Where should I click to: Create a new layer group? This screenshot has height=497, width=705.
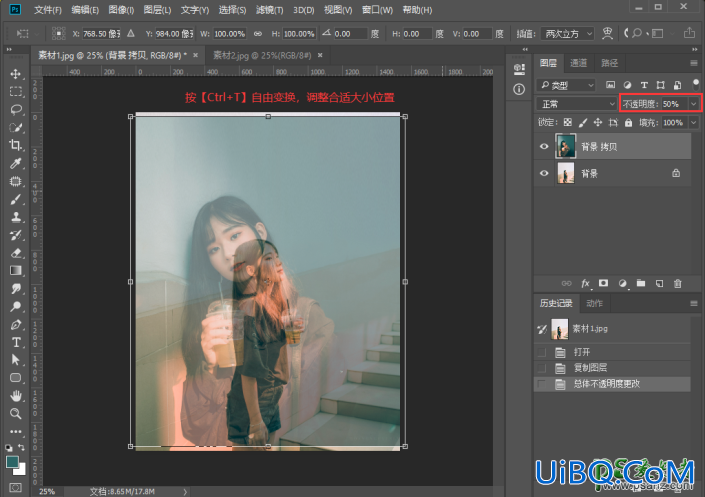(x=641, y=283)
